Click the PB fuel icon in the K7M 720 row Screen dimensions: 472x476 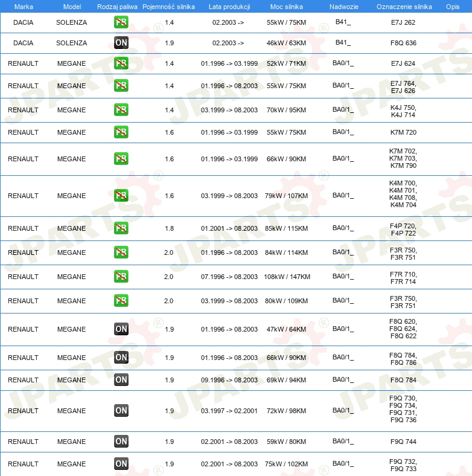click(121, 132)
